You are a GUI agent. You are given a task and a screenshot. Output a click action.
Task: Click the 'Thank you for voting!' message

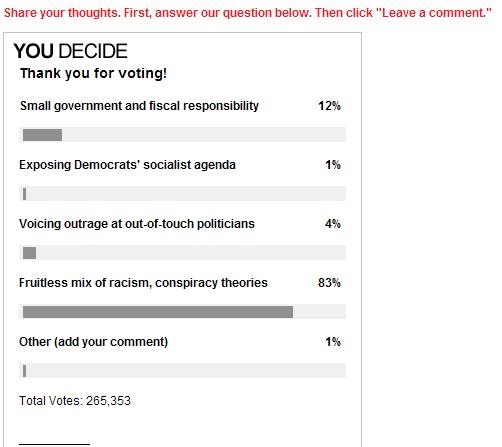tap(93, 73)
